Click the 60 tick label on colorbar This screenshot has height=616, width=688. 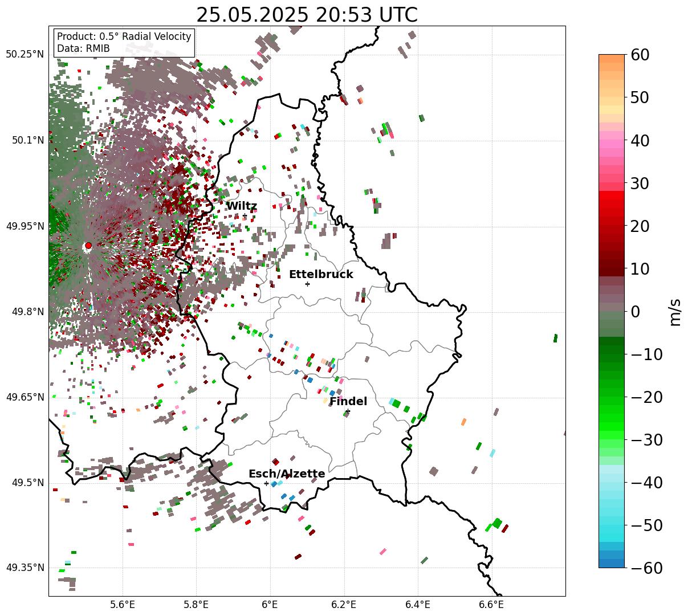[640, 55]
